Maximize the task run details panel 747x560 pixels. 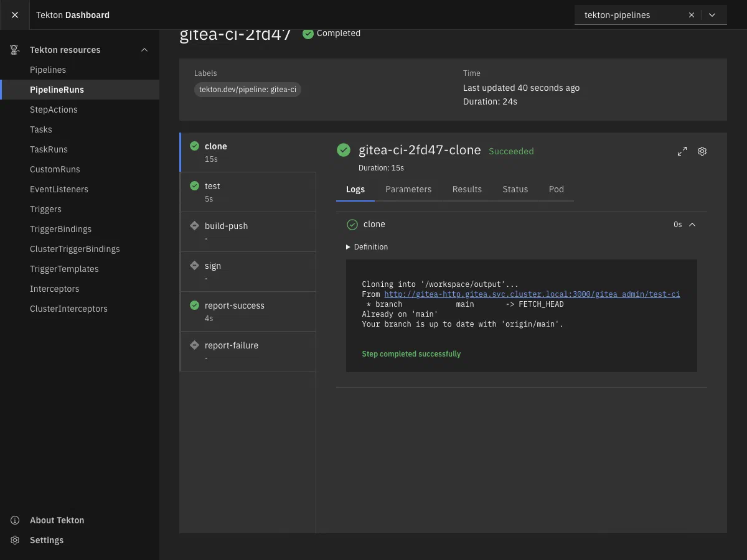click(x=682, y=151)
